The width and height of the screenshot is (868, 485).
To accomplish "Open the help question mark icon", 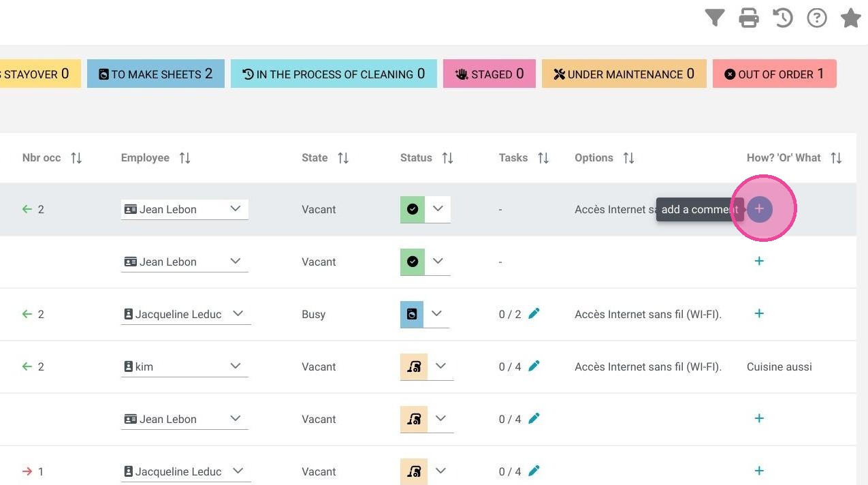I will tap(817, 18).
